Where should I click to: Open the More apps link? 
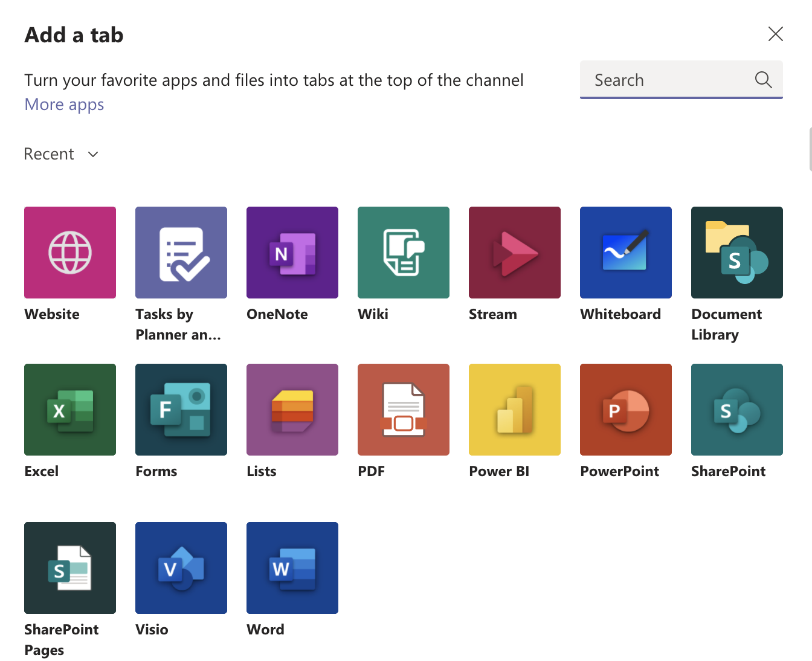click(64, 105)
